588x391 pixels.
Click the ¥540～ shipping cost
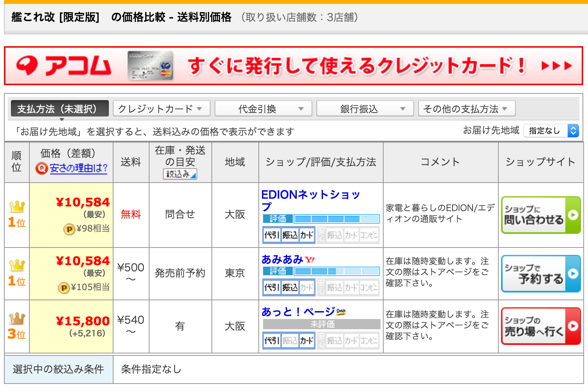[x=131, y=326]
